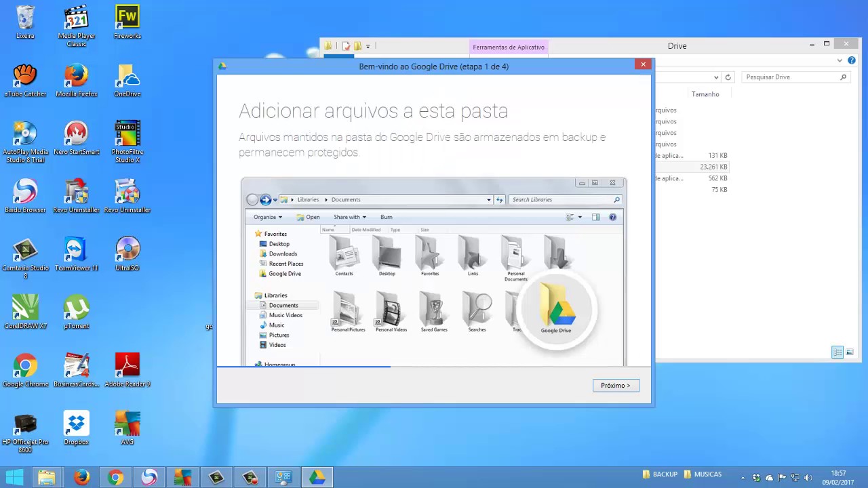Select the AutoPlay Media Studio 8 icon
The width and height of the screenshot is (868, 488).
coord(25,142)
